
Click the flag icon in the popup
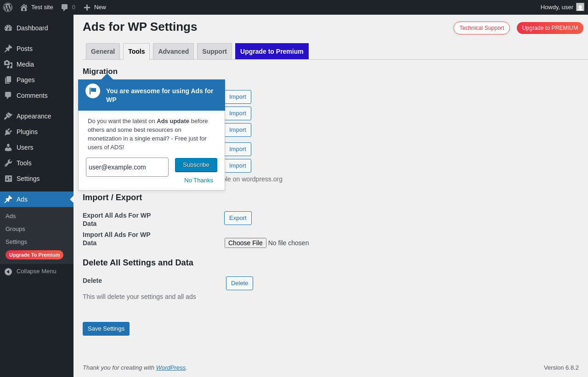tap(93, 91)
